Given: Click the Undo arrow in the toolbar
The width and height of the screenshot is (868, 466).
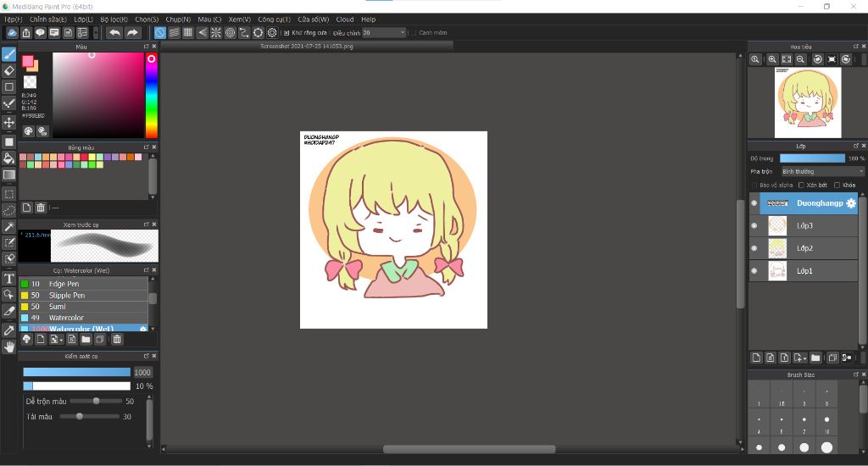Looking at the screenshot, I should coord(114,33).
